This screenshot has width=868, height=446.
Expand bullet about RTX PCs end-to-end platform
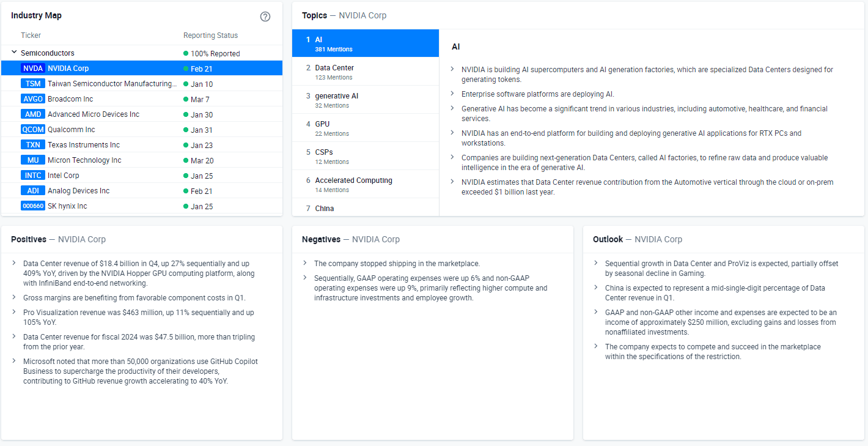(452, 133)
